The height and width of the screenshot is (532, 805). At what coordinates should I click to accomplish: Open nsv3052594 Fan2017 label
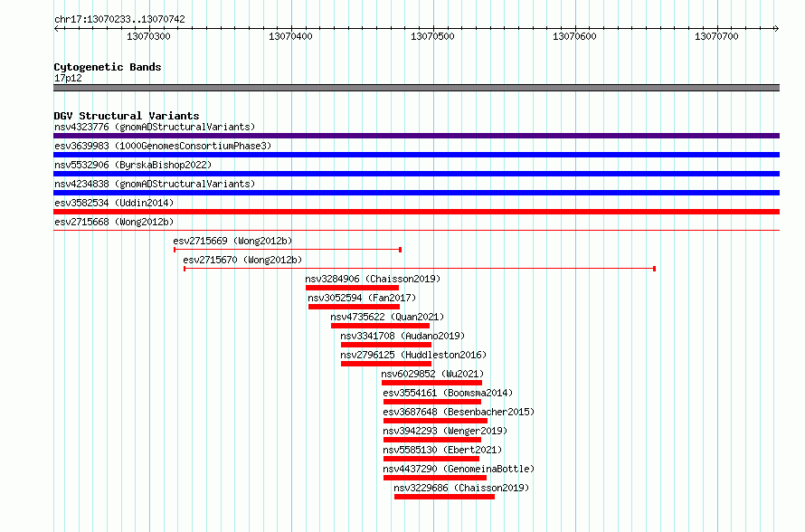point(362,298)
